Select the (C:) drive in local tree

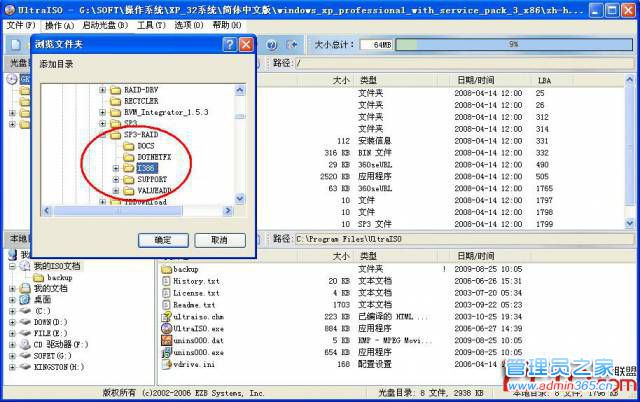click(x=42, y=311)
